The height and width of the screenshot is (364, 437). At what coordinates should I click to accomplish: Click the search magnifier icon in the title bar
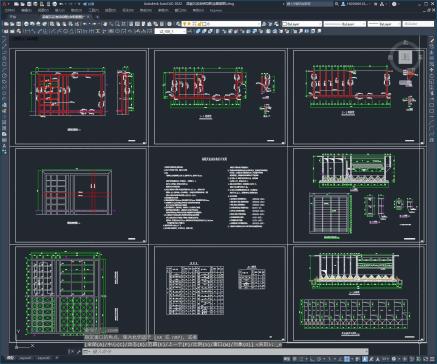coord(337,4)
